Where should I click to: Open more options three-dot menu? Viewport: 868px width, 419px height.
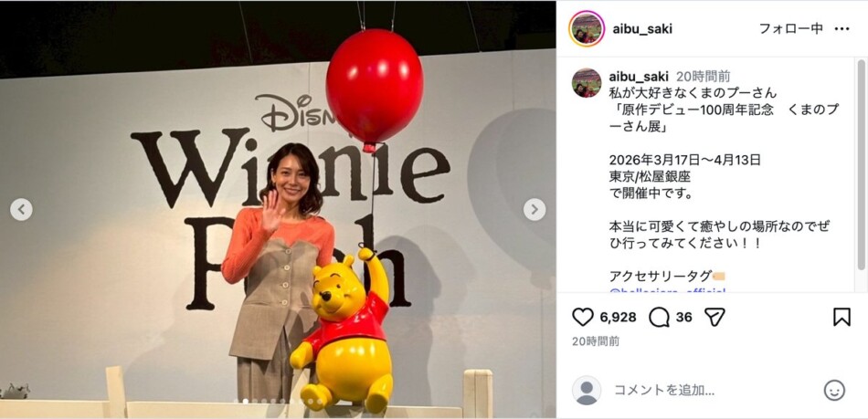click(x=842, y=28)
